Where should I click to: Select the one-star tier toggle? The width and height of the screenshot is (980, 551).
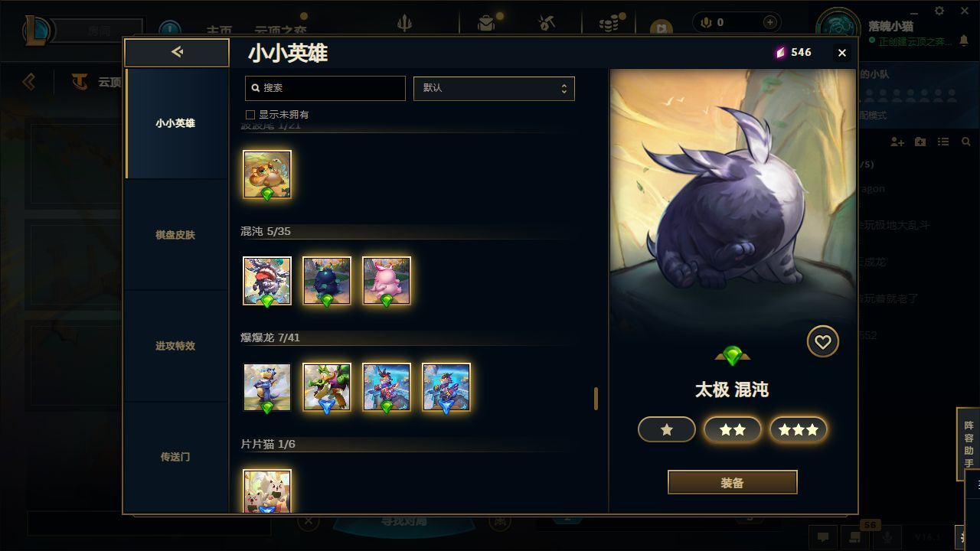pos(667,430)
